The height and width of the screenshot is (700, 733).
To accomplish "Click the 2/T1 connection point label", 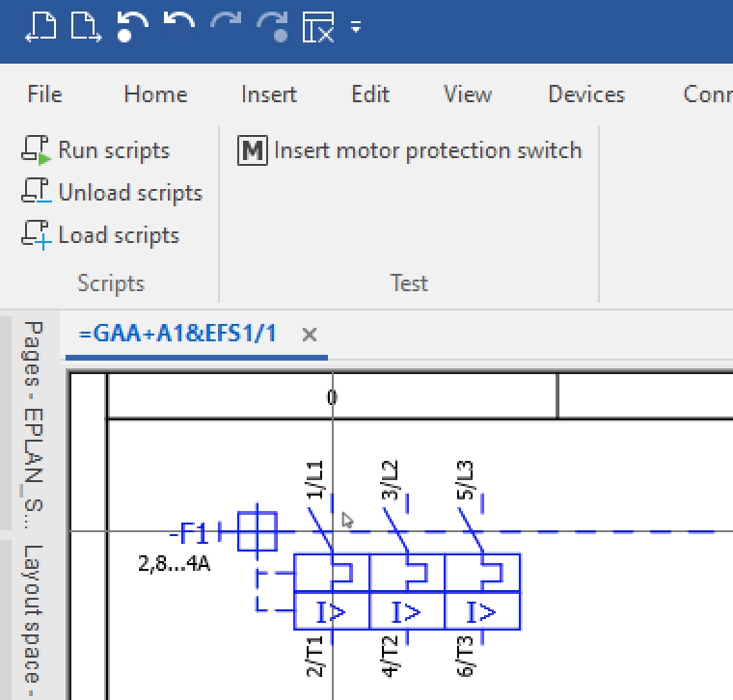I will point(314,656).
